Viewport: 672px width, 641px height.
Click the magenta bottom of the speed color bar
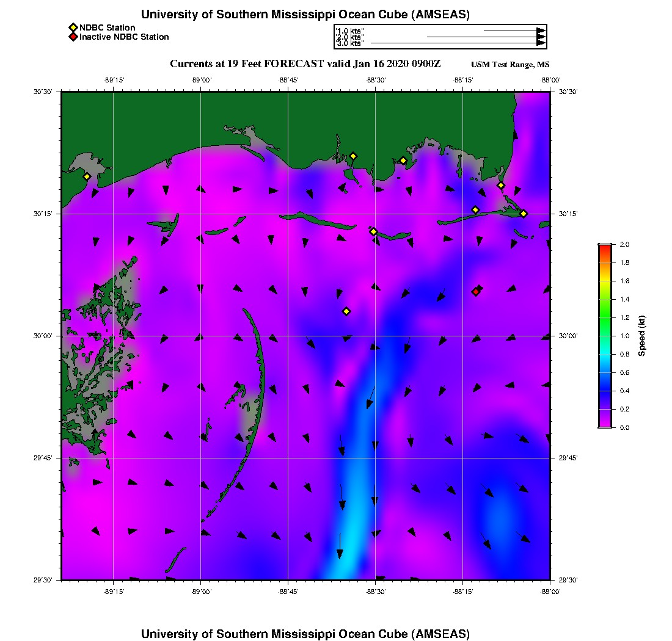pyautogui.click(x=604, y=424)
